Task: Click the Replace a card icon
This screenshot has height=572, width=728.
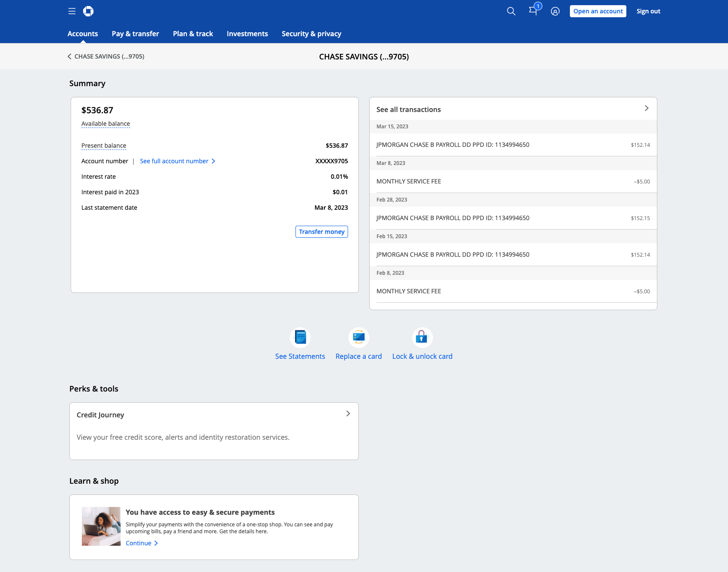Action: pyautogui.click(x=359, y=337)
